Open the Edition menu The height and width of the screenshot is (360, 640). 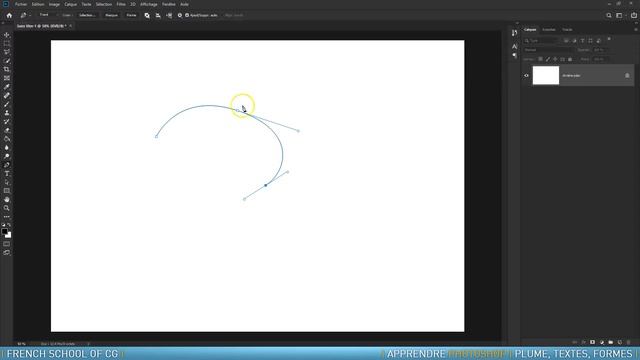[38, 4]
